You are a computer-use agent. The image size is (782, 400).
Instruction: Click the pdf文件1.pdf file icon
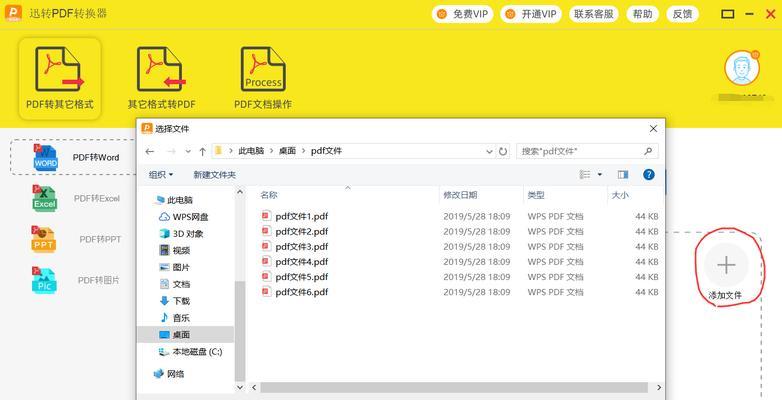[x=266, y=216]
